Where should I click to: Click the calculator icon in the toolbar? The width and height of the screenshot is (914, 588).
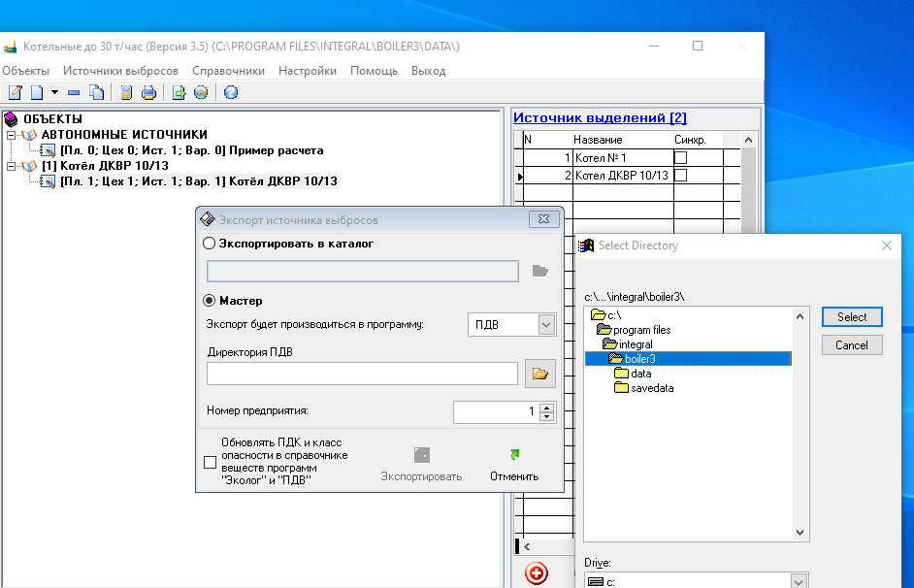(x=126, y=93)
